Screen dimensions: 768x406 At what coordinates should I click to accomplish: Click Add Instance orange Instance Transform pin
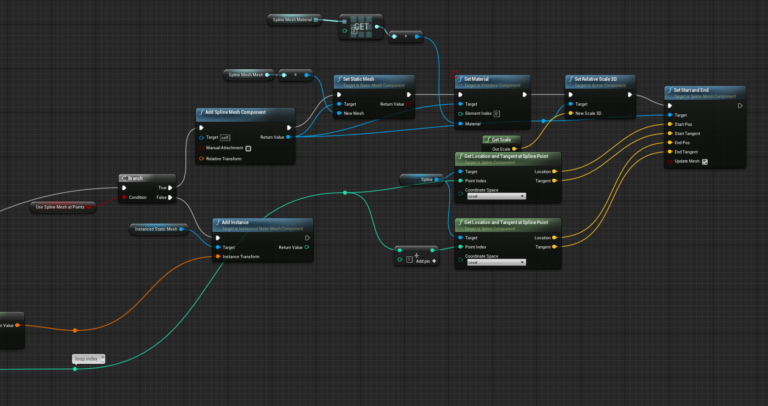[218, 257]
